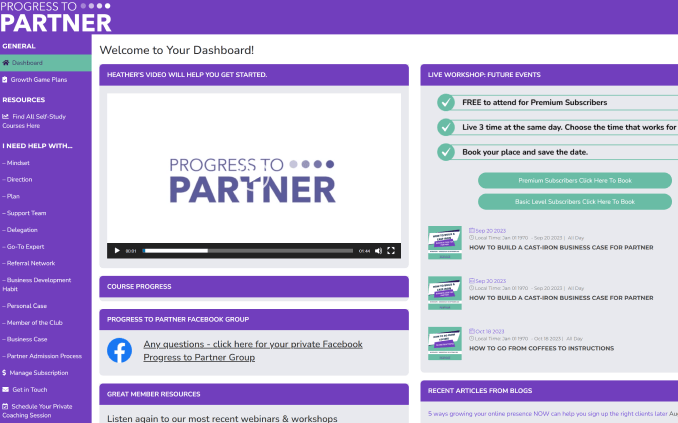Open Find All Self-Study Courses Here
This screenshot has width=678, height=423.
(34, 121)
